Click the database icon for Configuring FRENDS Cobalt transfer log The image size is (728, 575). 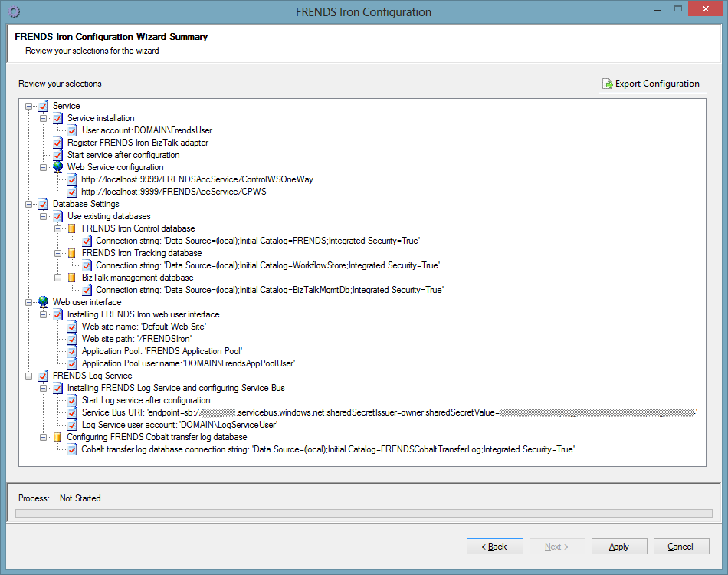(x=57, y=437)
